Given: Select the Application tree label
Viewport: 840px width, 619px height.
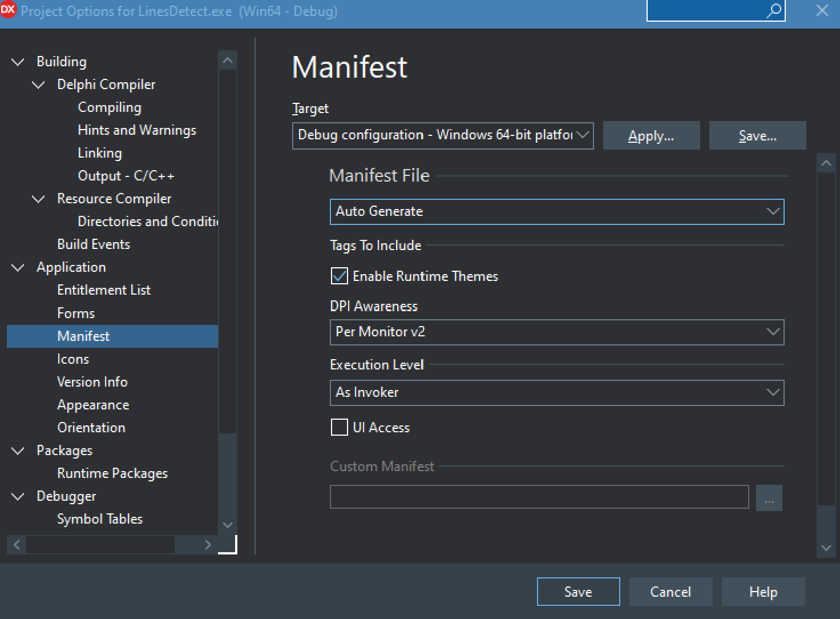Looking at the screenshot, I should pyautogui.click(x=71, y=267).
